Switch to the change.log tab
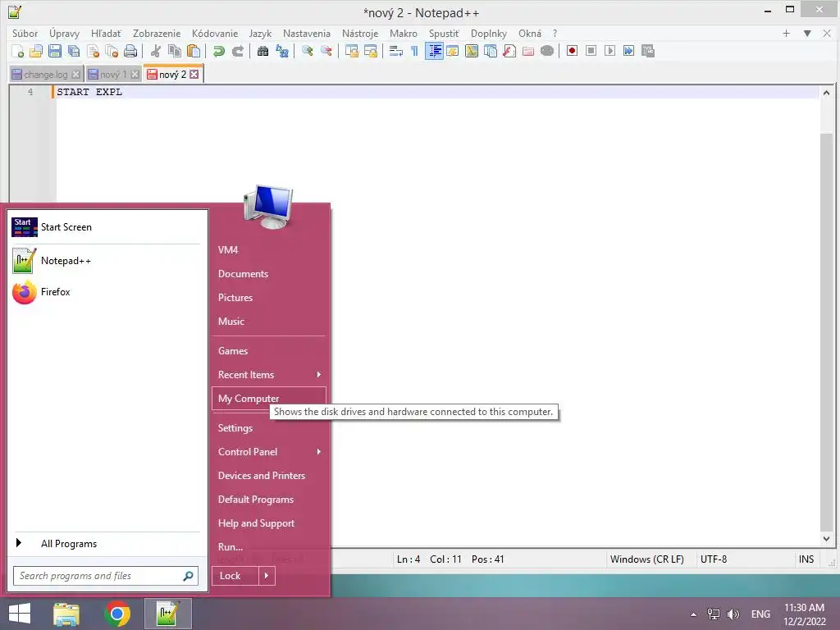Screen dimensions: 840x630 46,75
